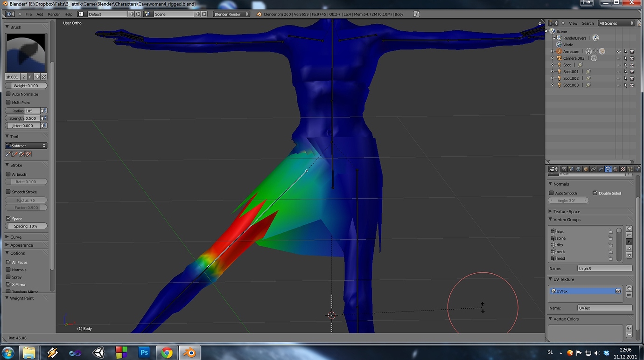Open the Object Data properties tab
This screenshot has width=644, height=360.
[608, 169]
